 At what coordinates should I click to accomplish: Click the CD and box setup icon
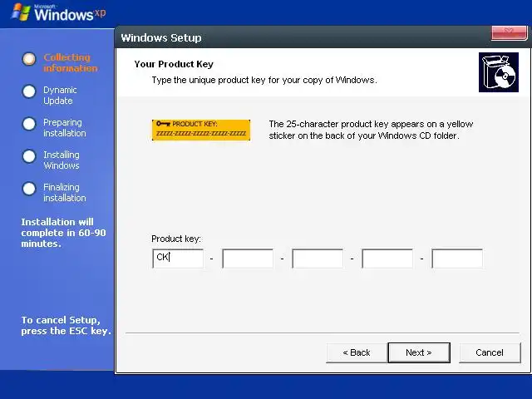(x=499, y=72)
